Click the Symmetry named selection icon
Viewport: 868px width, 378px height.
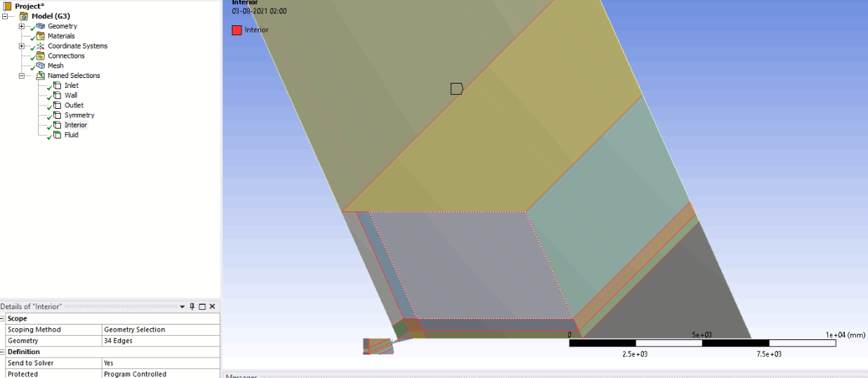[58, 115]
